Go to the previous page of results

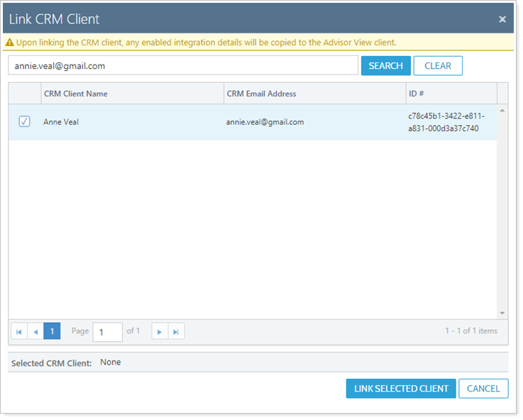(x=35, y=331)
